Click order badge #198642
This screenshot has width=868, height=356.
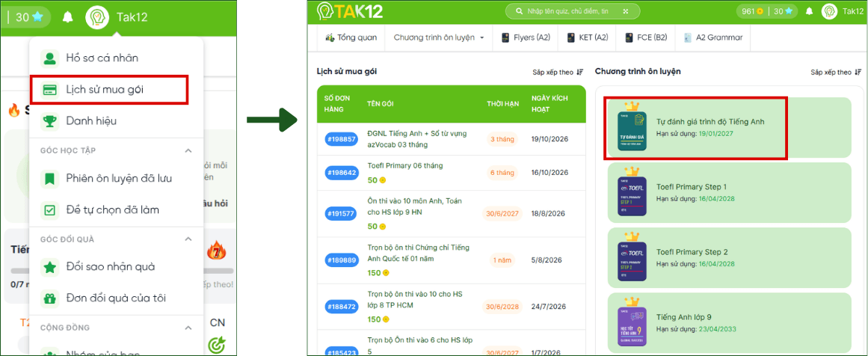coord(340,173)
